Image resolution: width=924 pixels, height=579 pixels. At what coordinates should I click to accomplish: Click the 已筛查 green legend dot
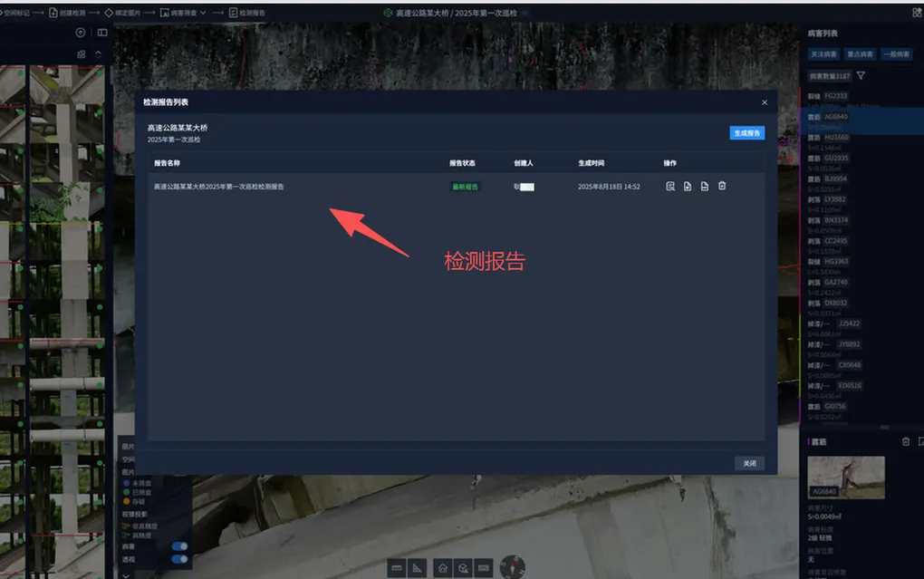(x=126, y=492)
